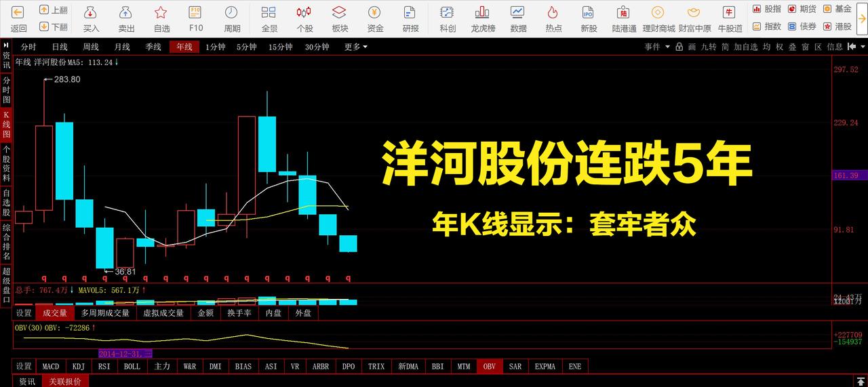Expand the 事件 dropdown arrow
Image resolution: width=868 pixels, height=387 pixels.
click(x=667, y=47)
